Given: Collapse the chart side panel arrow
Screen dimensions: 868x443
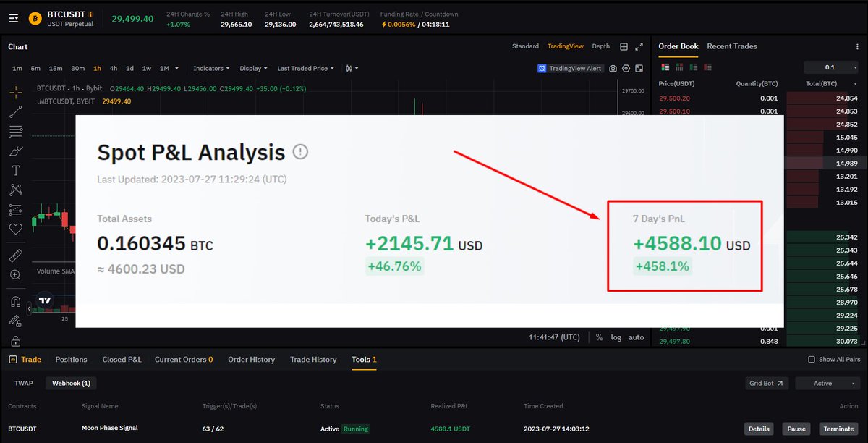Looking at the screenshot, I should 30,309.
